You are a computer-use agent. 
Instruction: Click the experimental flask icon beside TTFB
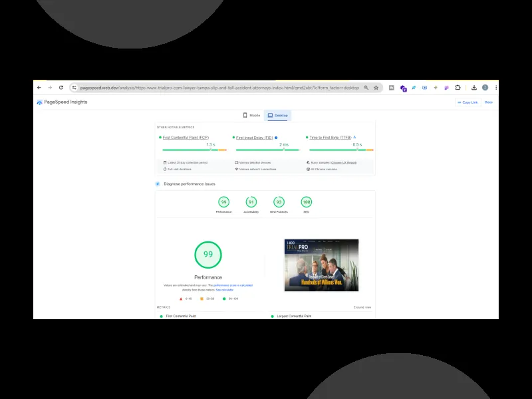tap(354, 137)
